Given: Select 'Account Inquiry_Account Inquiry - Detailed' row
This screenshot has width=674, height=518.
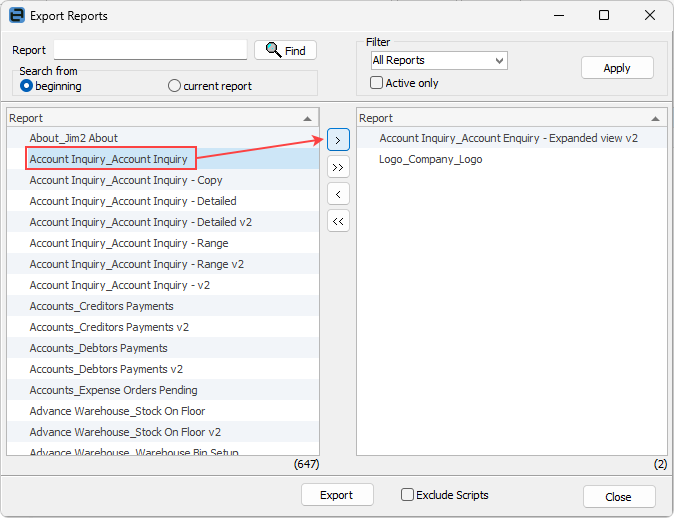Looking at the screenshot, I should click(163, 201).
